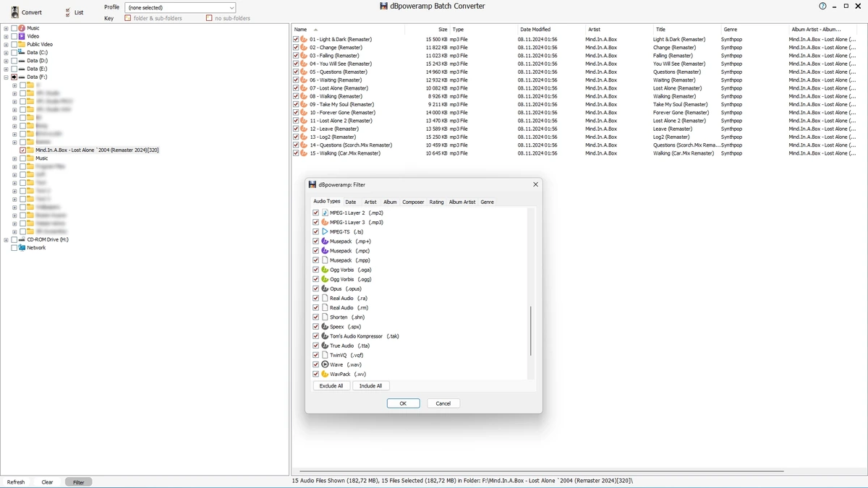The image size is (868, 488).
Task: Click the Network icon in tree
Action: point(22,247)
